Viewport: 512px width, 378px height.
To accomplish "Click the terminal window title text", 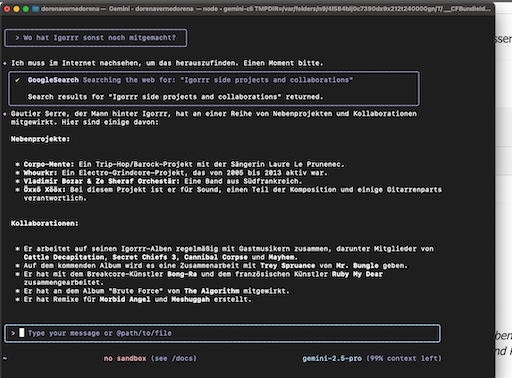I will pyautogui.click(x=266, y=9).
